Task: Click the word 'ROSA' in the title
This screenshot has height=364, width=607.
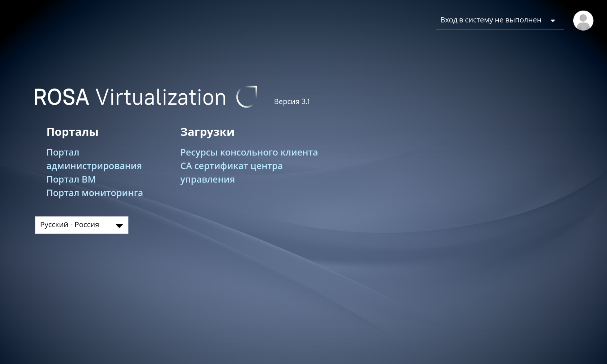Action: pos(62,97)
